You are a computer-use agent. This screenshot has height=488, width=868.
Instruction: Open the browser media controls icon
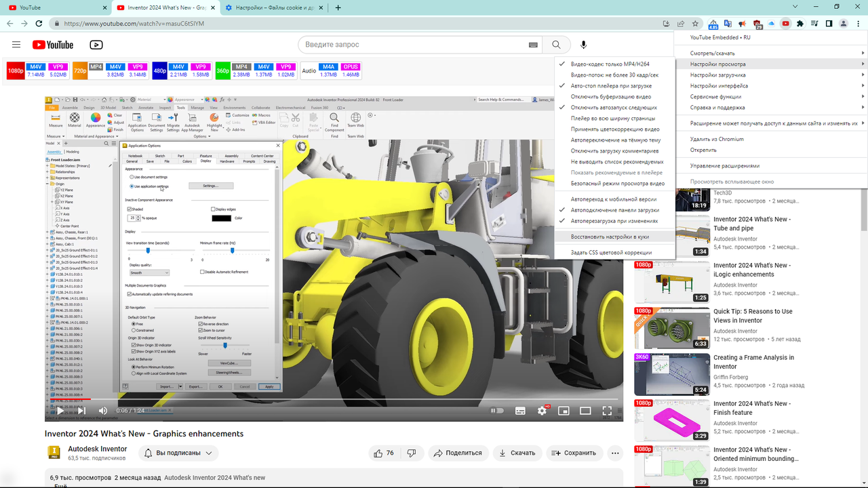815,24
